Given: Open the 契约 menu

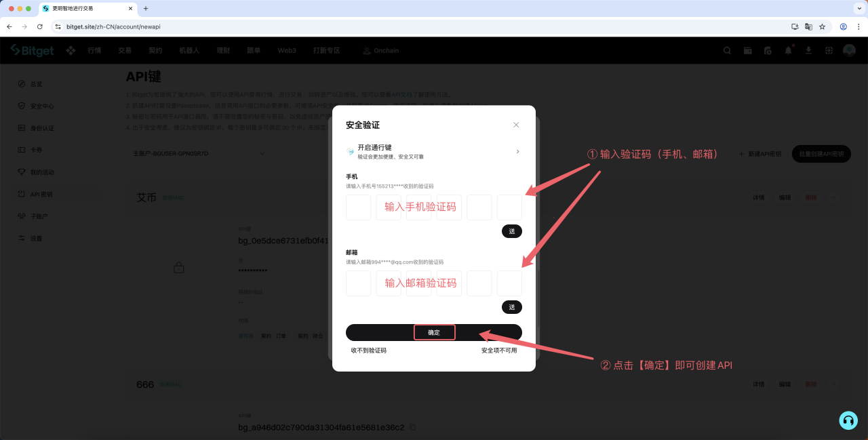Looking at the screenshot, I should [x=155, y=51].
